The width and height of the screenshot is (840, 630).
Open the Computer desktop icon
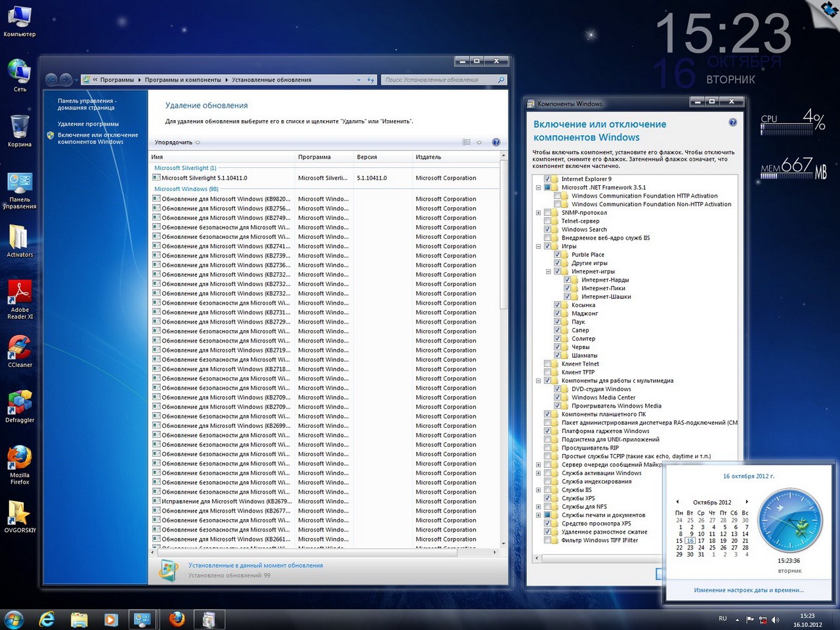point(20,21)
